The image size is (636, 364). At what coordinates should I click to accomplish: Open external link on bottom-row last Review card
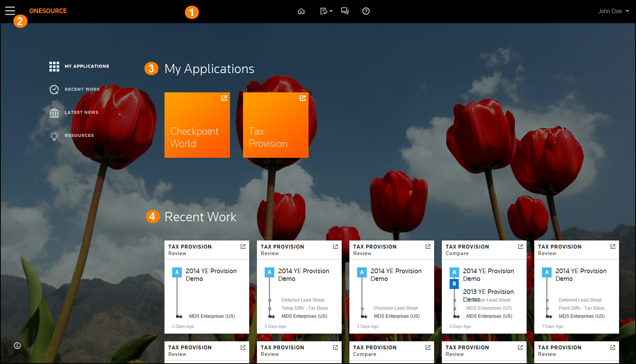click(613, 347)
